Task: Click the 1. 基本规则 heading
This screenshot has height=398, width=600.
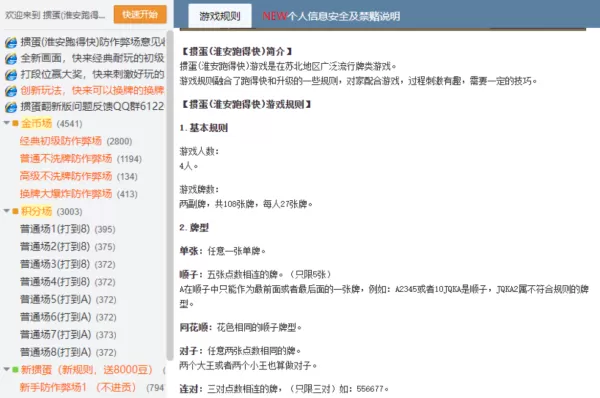Action: 204,128
